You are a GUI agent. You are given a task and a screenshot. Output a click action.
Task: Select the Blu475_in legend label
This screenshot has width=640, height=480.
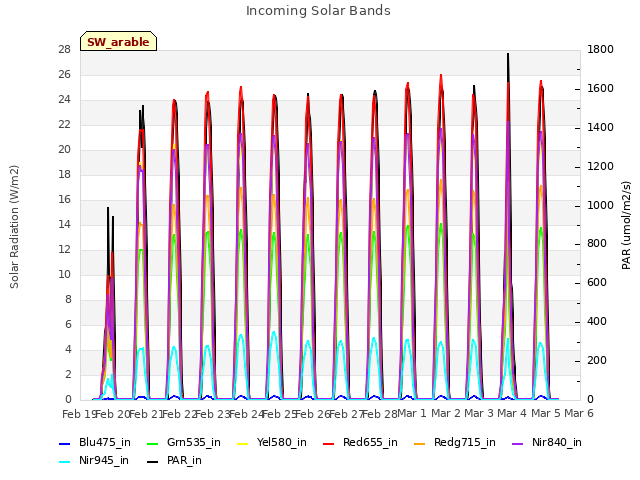tap(105, 442)
